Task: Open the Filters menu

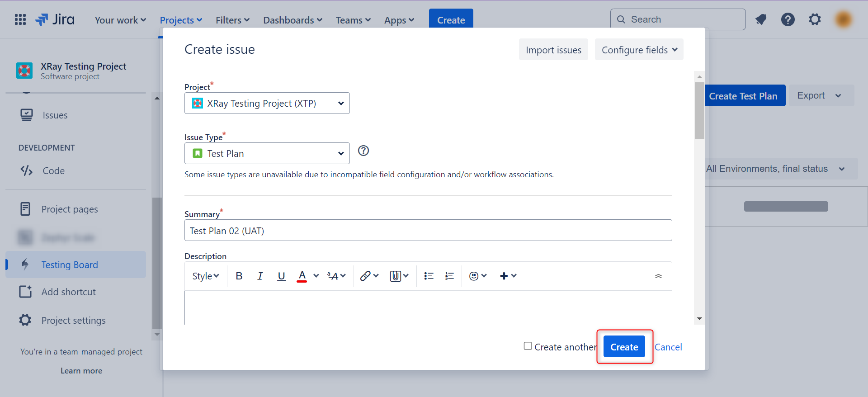Action: [232, 20]
